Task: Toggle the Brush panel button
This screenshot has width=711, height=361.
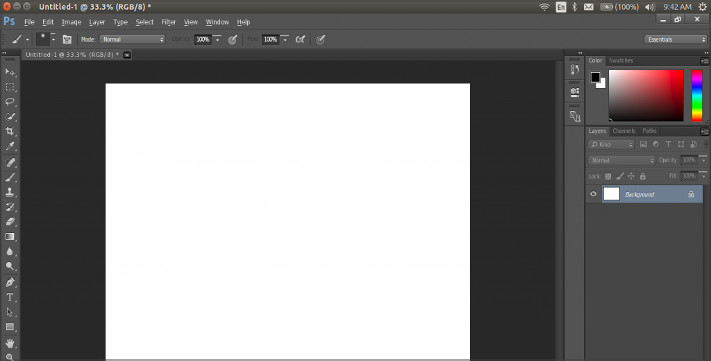Action: click(x=67, y=39)
